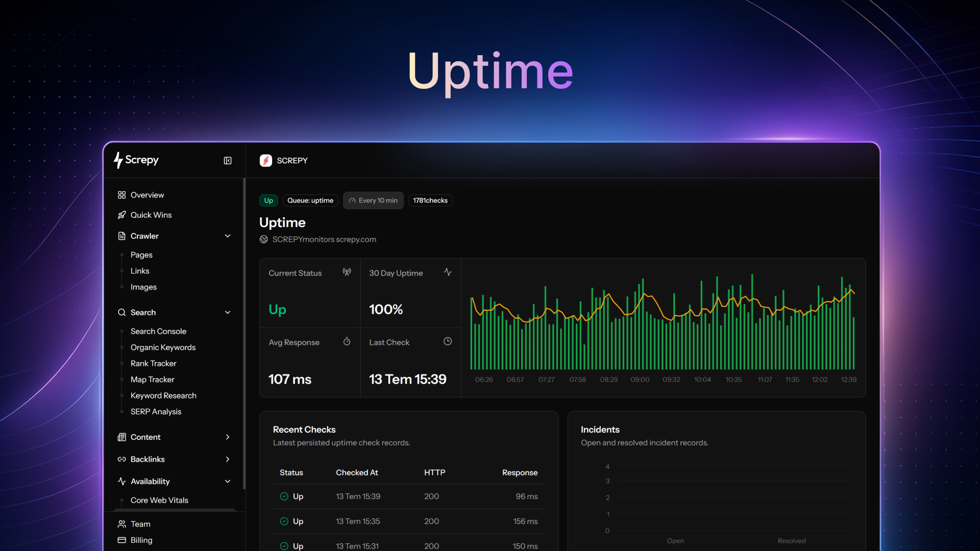
Task: Click the 13 Tem 15:35 timestamp cell
Action: click(x=358, y=521)
